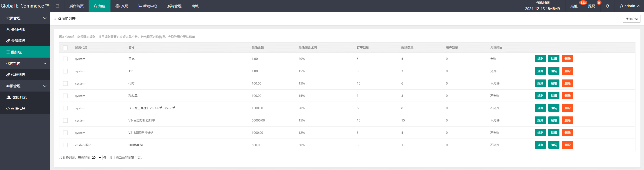Click the 50% commission cell
The height and width of the screenshot is (170, 644).
coord(301,145)
